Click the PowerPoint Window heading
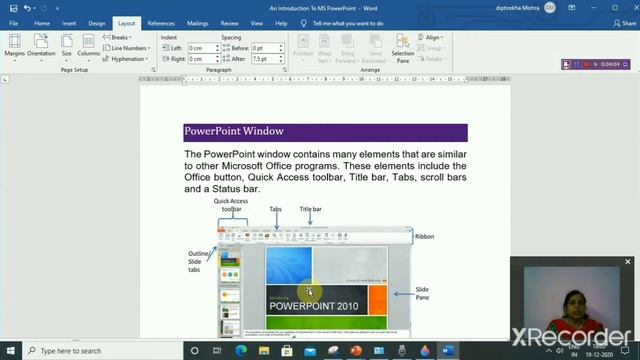Viewport: 640px width, 360px height. [234, 131]
